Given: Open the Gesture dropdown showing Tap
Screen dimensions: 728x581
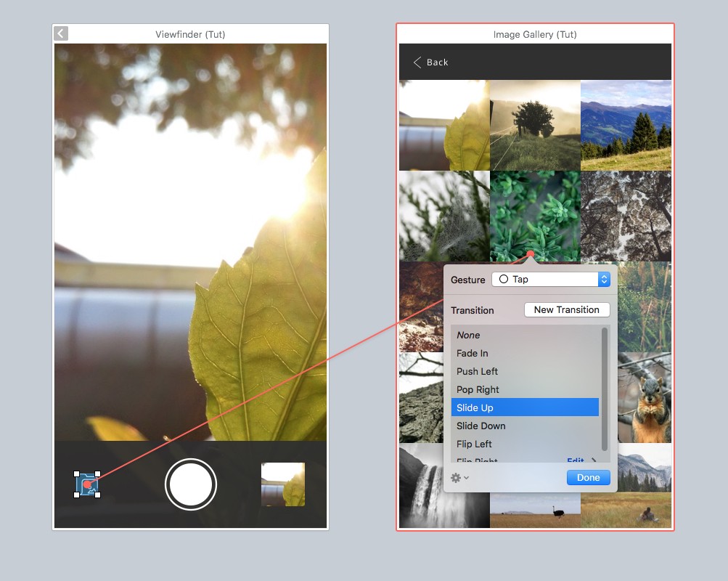Looking at the screenshot, I should pyautogui.click(x=550, y=280).
